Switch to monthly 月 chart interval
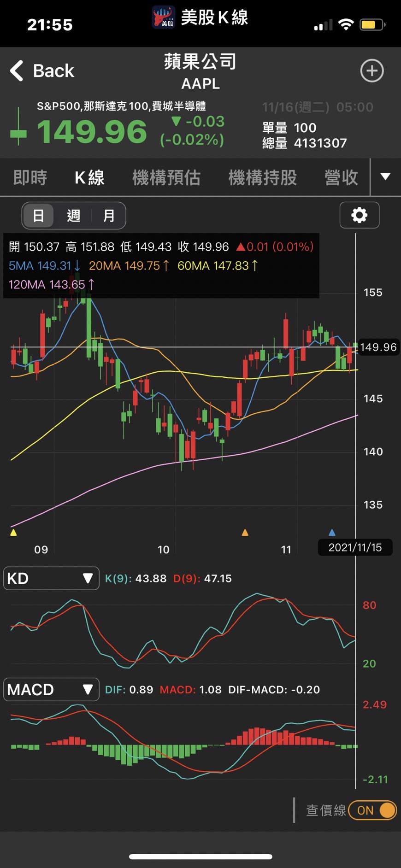This screenshot has height=868, width=401. (109, 216)
